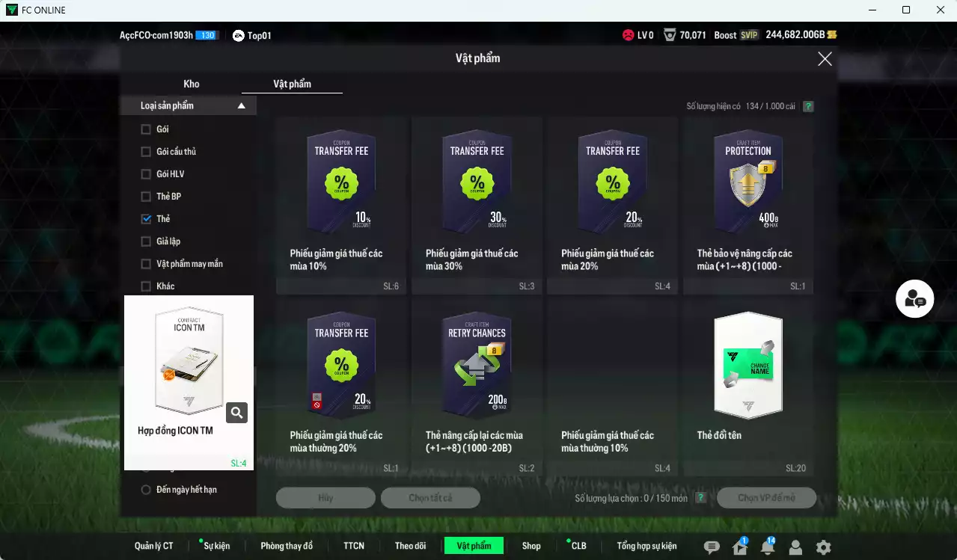Screen dimensions: 957x560
Task: Close the Vật phẩm panel with the X
Action: click(x=825, y=59)
